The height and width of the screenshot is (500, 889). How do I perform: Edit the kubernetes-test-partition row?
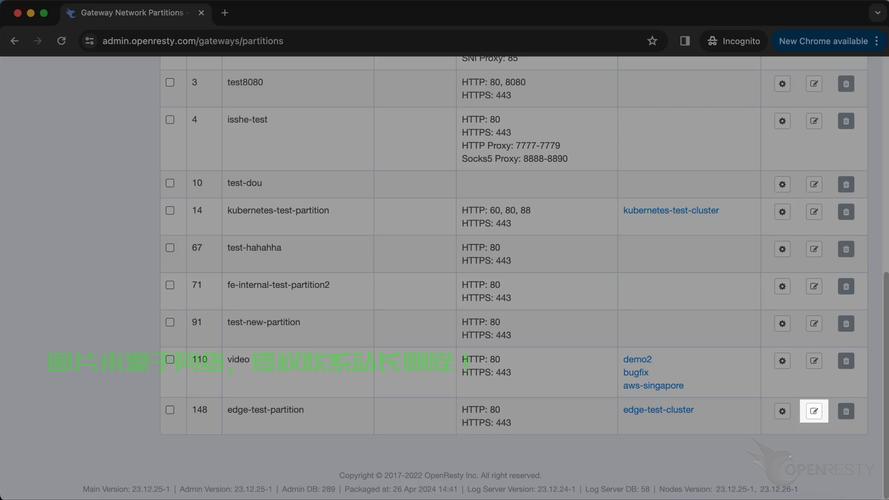point(814,212)
